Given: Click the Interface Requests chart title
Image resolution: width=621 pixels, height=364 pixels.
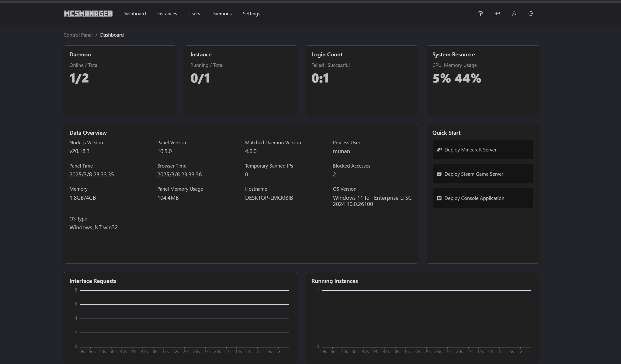Looking at the screenshot, I should (x=93, y=281).
